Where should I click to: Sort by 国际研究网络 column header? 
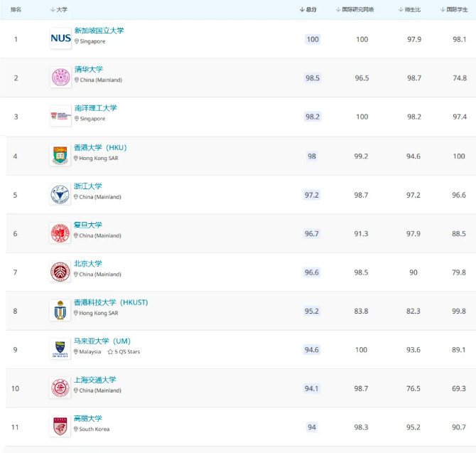355,10
